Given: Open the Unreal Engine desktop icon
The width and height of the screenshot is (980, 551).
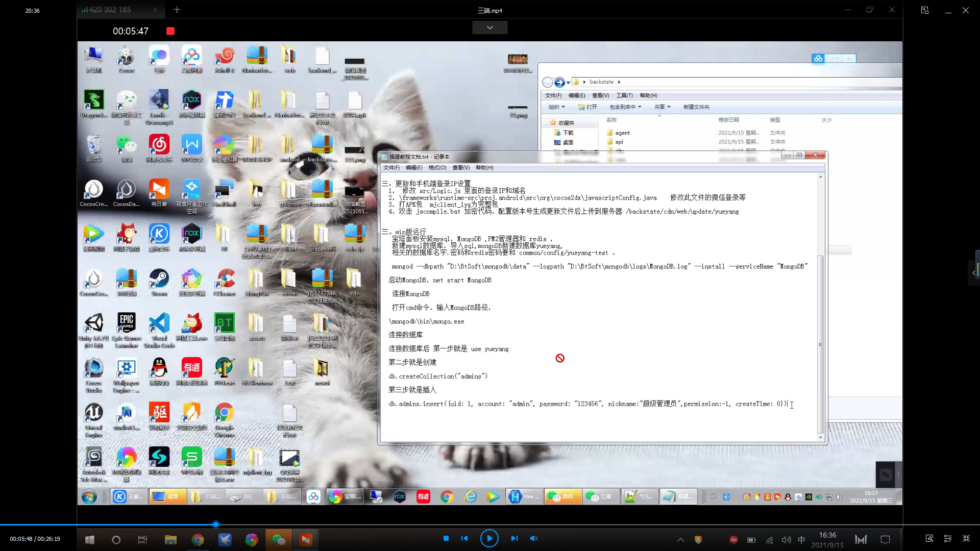Looking at the screenshot, I should click(94, 420).
